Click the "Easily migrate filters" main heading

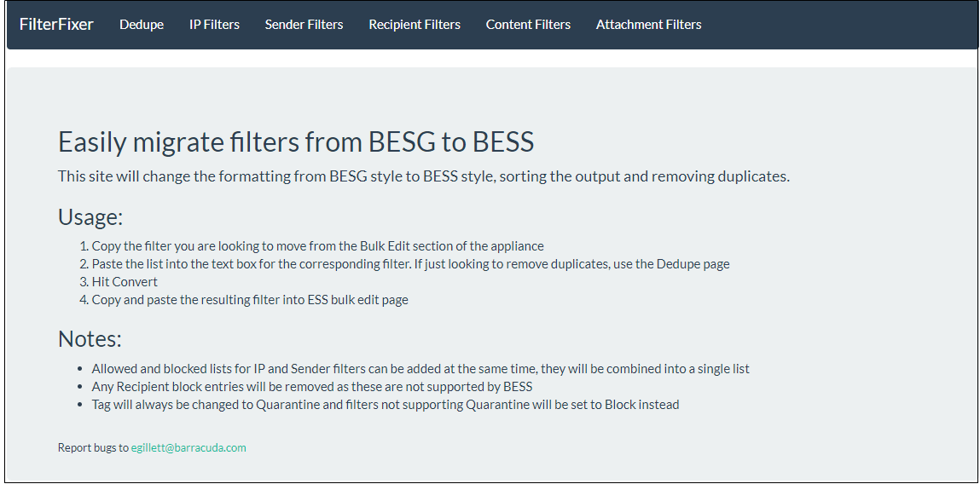click(296, 142)
